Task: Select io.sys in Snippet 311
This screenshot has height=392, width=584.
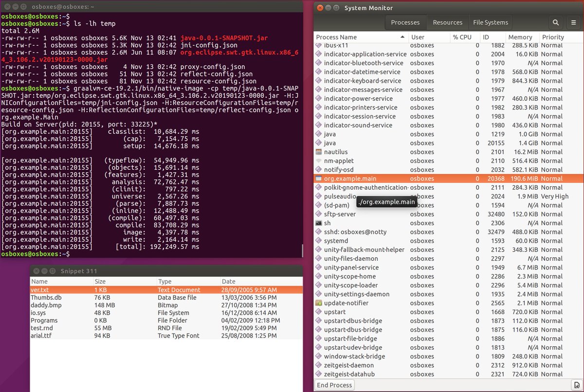Action: pyautogui.click(x=166, y=313)
